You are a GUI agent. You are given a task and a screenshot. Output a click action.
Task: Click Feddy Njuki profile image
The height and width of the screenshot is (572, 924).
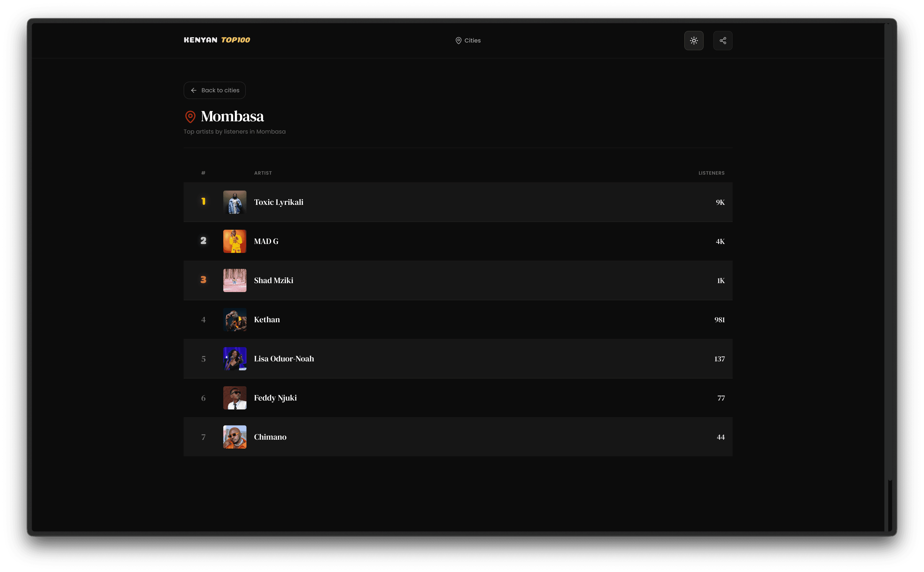(235, 398)
